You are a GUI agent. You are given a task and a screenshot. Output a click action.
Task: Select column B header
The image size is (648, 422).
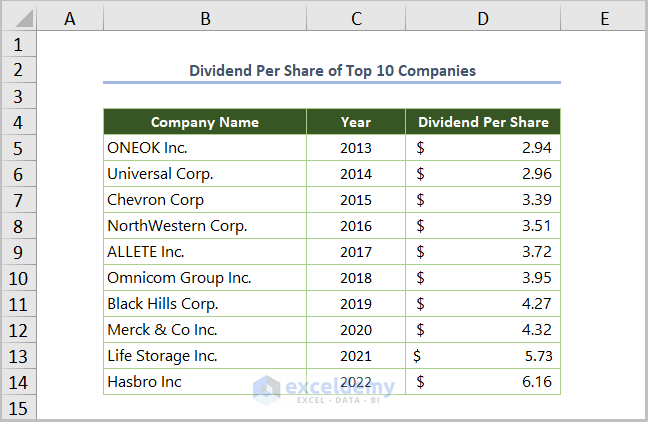[204, 18]
